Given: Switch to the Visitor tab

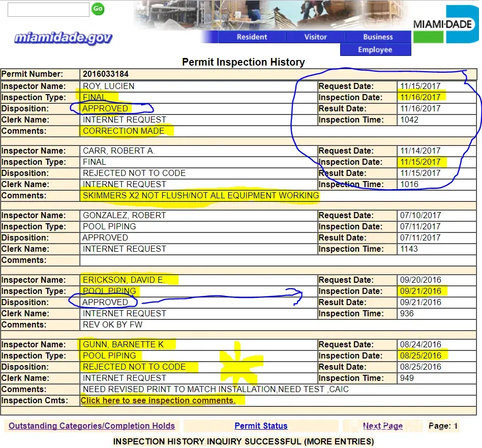Looking at the screenshot, I should click(x=315, y=37).
